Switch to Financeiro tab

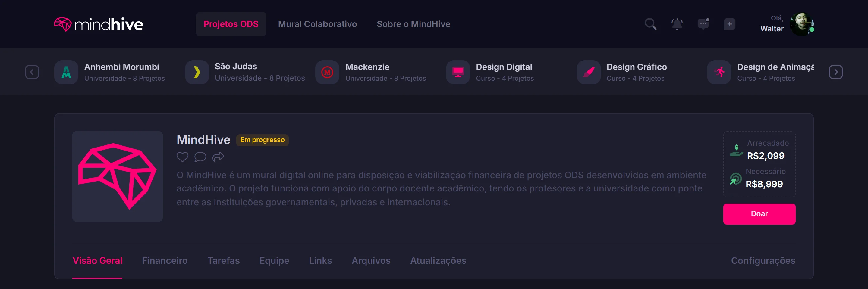pyautogui.click(x=165, y=261)
